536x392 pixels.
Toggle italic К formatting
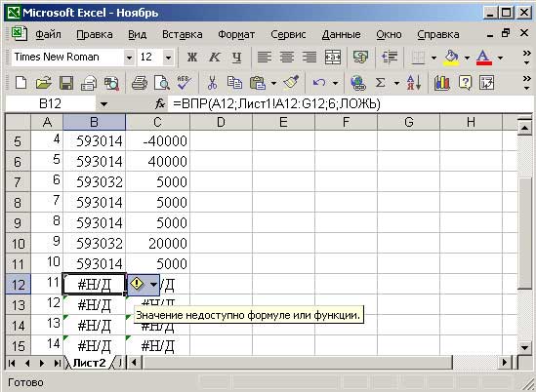[215, 57]
